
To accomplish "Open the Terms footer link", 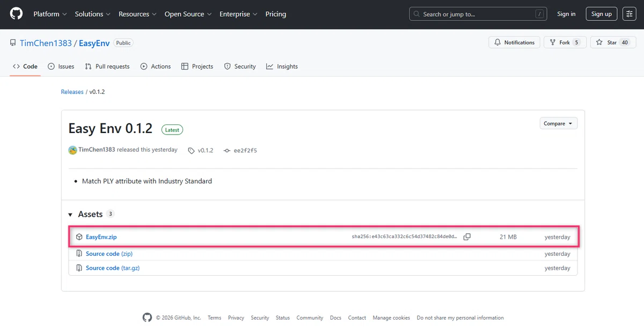I will tap(214, 318).
